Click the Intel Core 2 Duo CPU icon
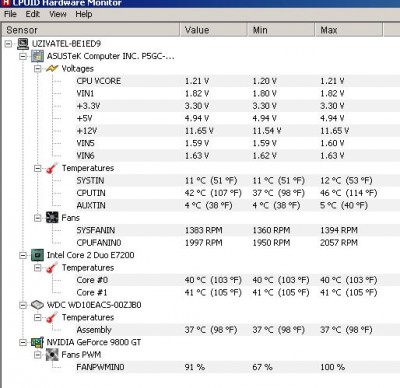This screenshot has width=400, height=388. pos(37,255)
